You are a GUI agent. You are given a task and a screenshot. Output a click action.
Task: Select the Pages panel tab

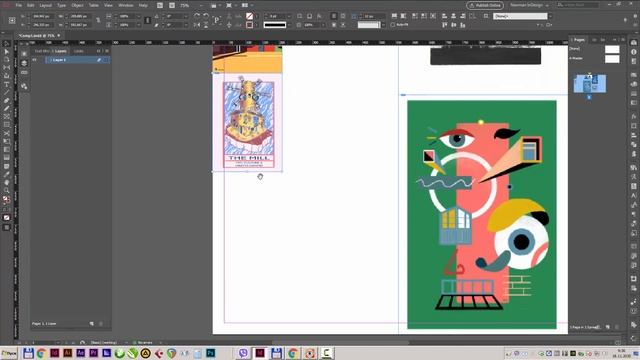point(579,40)
